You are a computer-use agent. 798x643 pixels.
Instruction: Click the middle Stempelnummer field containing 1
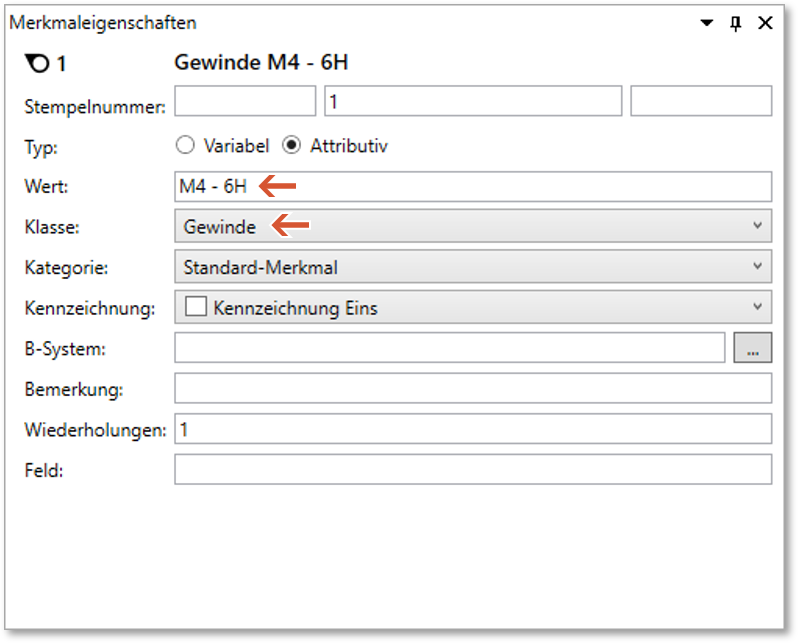coord(473,102)
